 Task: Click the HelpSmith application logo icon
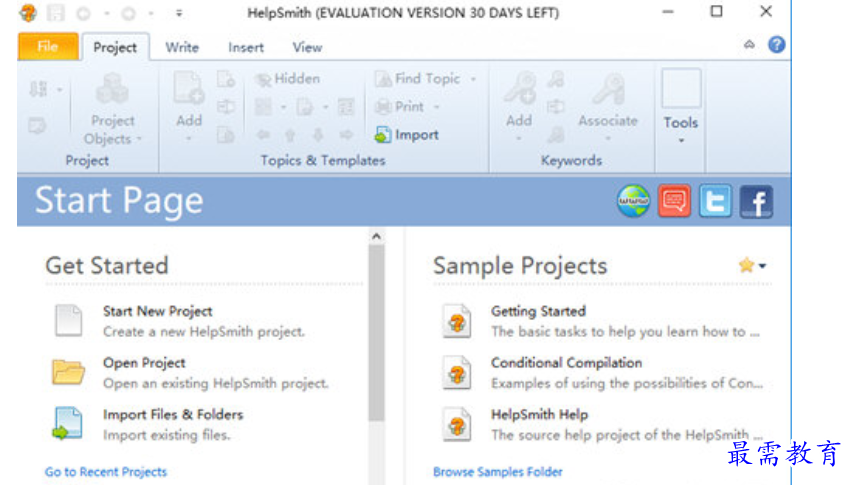[28, 12]
